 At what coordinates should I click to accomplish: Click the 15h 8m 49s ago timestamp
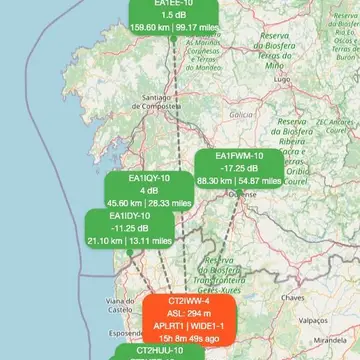[189, 339]
